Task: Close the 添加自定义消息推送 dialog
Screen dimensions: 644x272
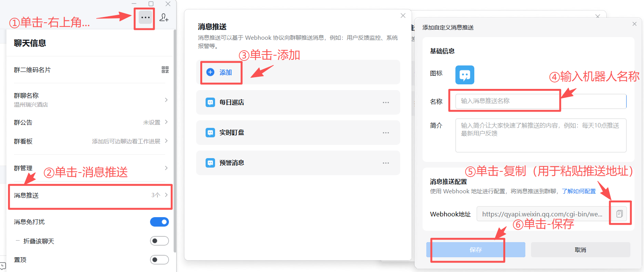Action: [x=635, y=24]
